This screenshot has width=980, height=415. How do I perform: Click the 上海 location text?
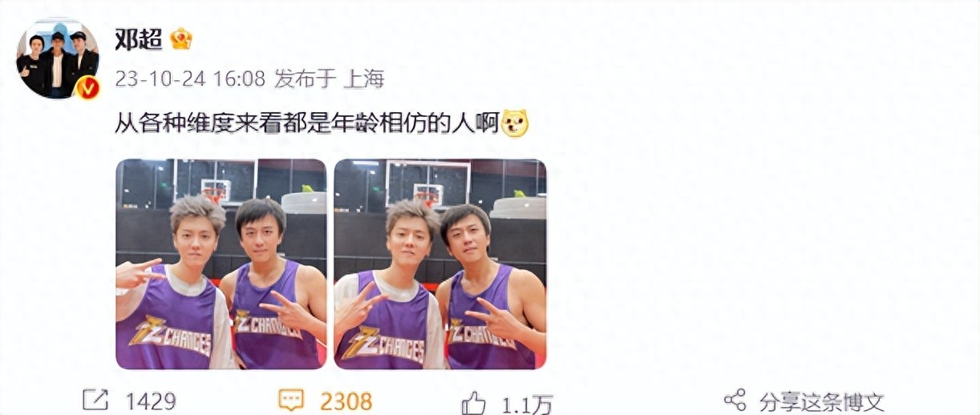(364, 79)
